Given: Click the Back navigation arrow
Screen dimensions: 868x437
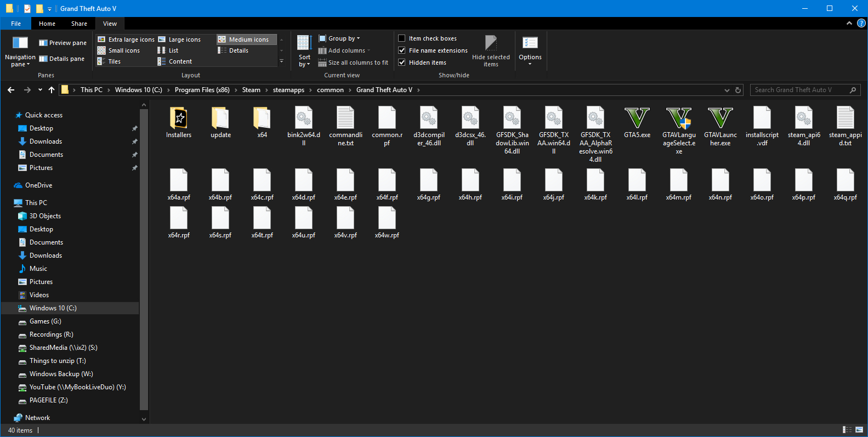Looking at the screenshot, I should (11, 90).
